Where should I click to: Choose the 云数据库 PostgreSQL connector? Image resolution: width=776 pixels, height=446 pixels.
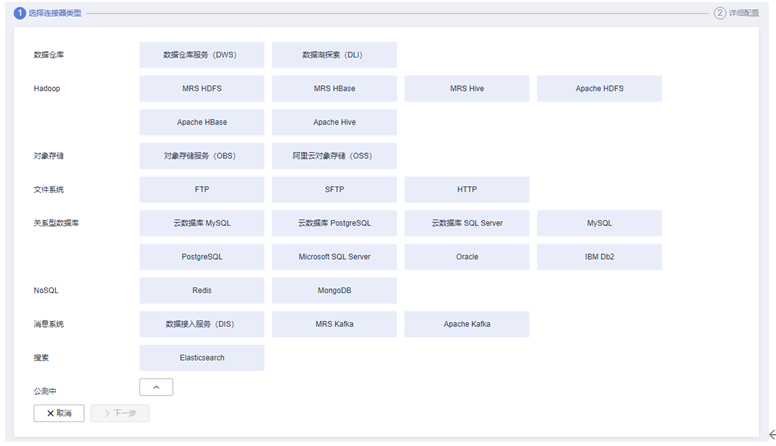[334, 223]
